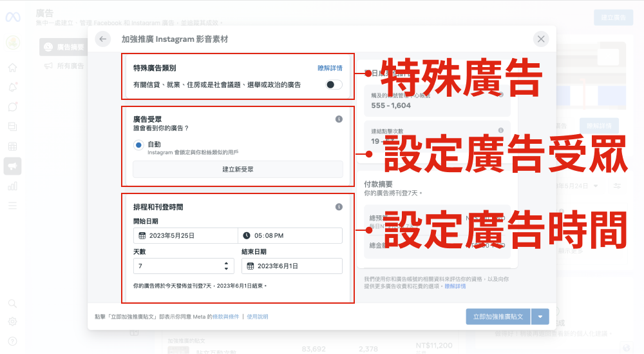Click the 立即加強推廣貼文 button

tap(498, 317)
